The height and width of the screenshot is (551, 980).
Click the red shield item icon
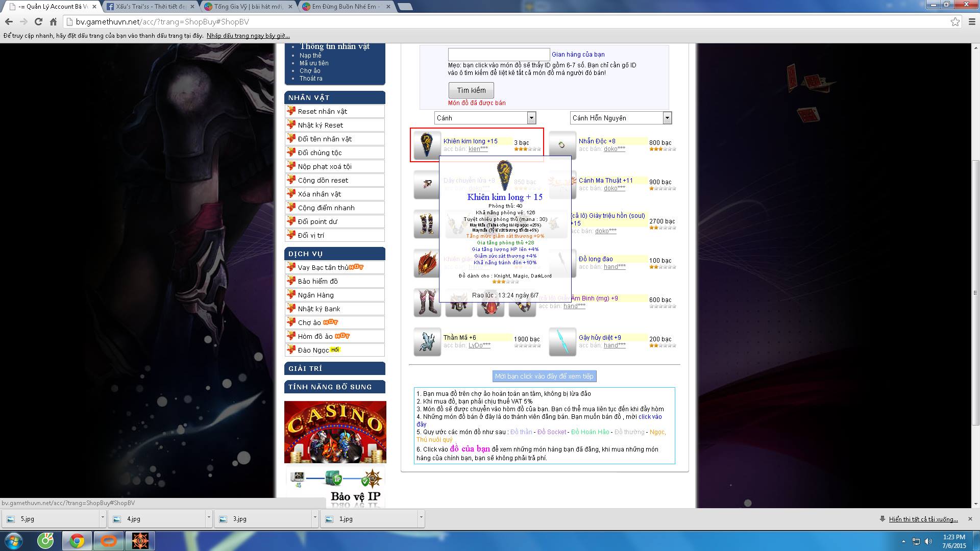pyautogui.click(x=427, y=263)
